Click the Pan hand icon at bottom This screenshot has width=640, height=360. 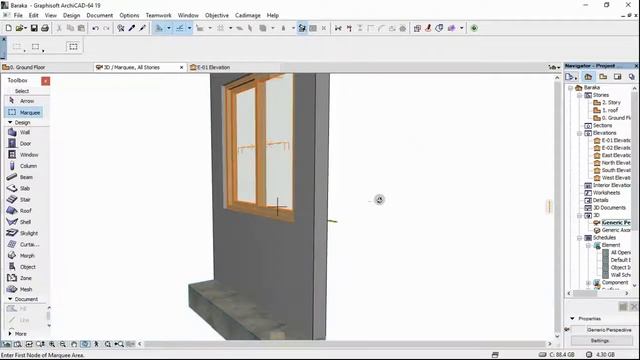(74, 344)
